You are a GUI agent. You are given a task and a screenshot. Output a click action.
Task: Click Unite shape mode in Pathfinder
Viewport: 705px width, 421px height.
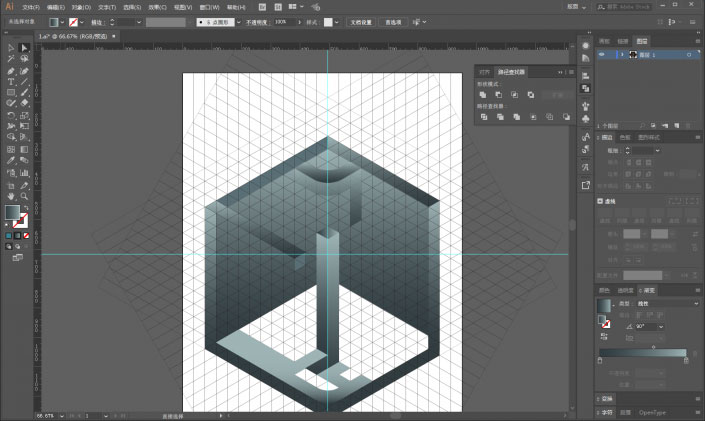point(483,95)
